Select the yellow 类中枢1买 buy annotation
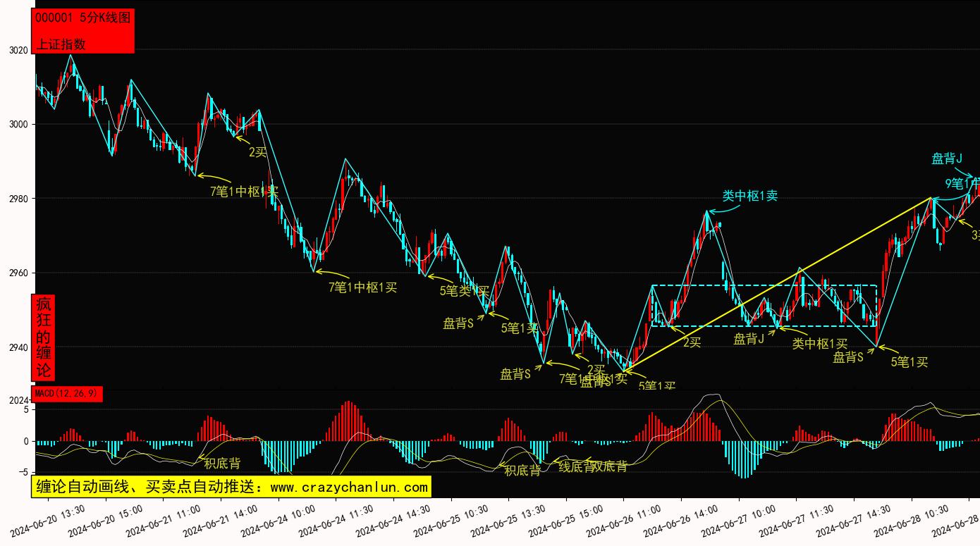Viewport: 980px width, 546px height. (819, 343)
